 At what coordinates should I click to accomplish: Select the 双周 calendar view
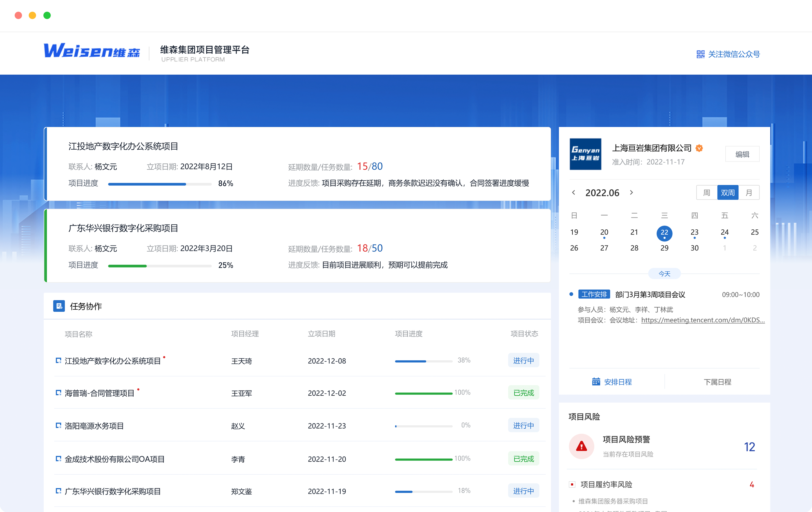727,192
